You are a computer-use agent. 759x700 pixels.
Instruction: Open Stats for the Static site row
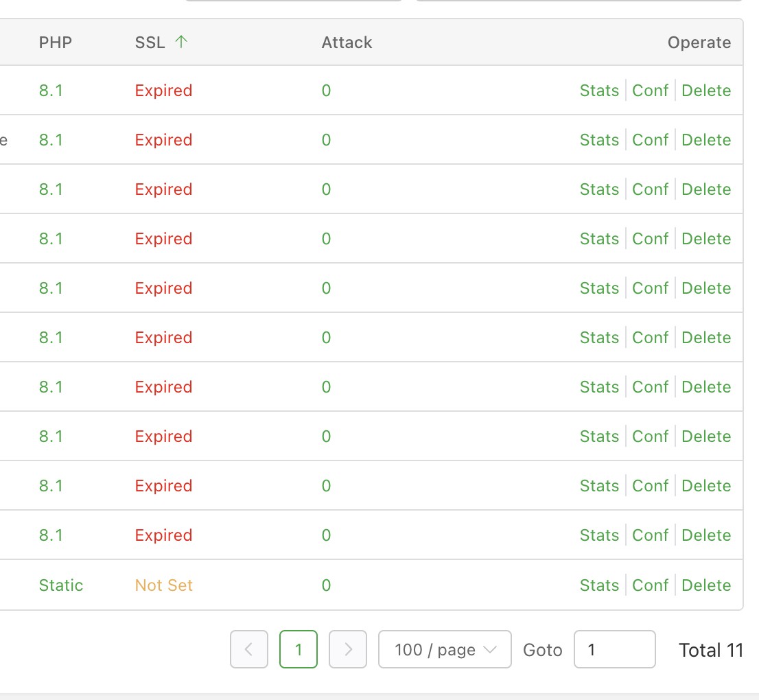coord(599,585)
